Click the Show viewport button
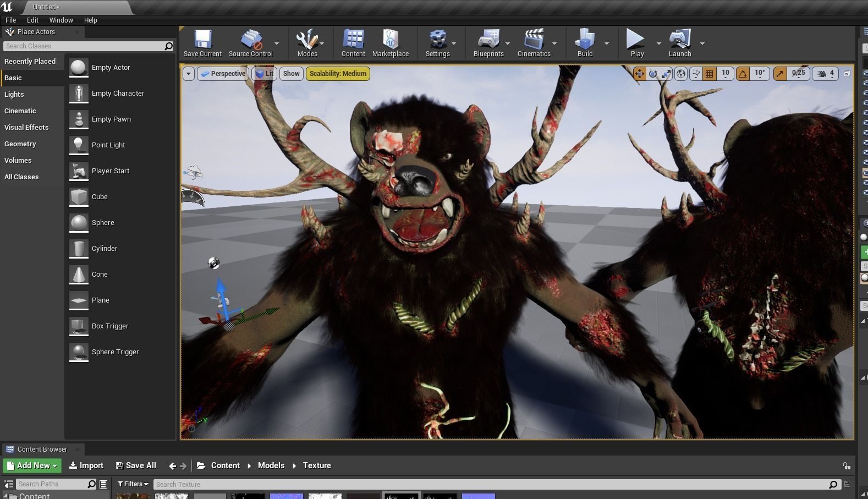Screen dimensions: 868x499 point(292,74)
